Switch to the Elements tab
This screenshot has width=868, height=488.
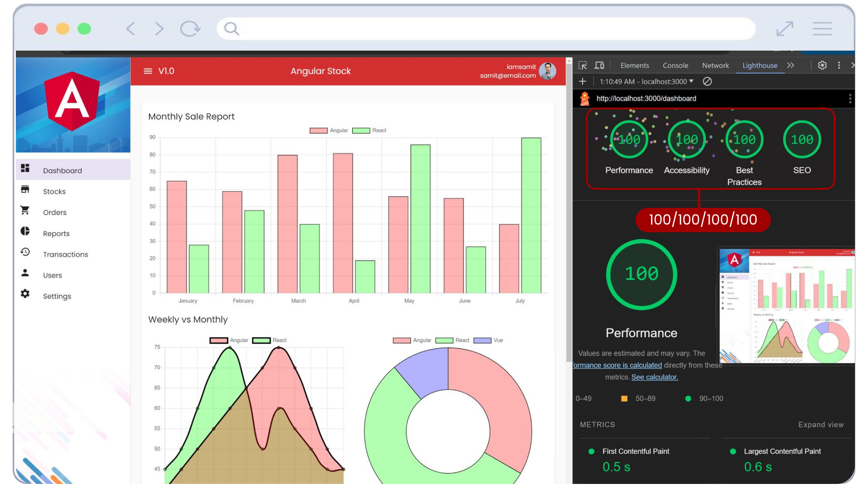[x=635, y=66]
